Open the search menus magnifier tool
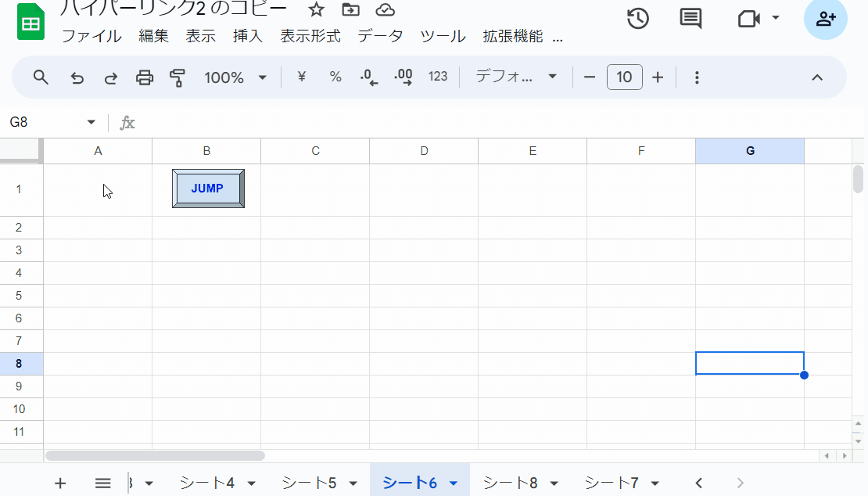The width and height of the screenshot is (868, 496). 41,77
